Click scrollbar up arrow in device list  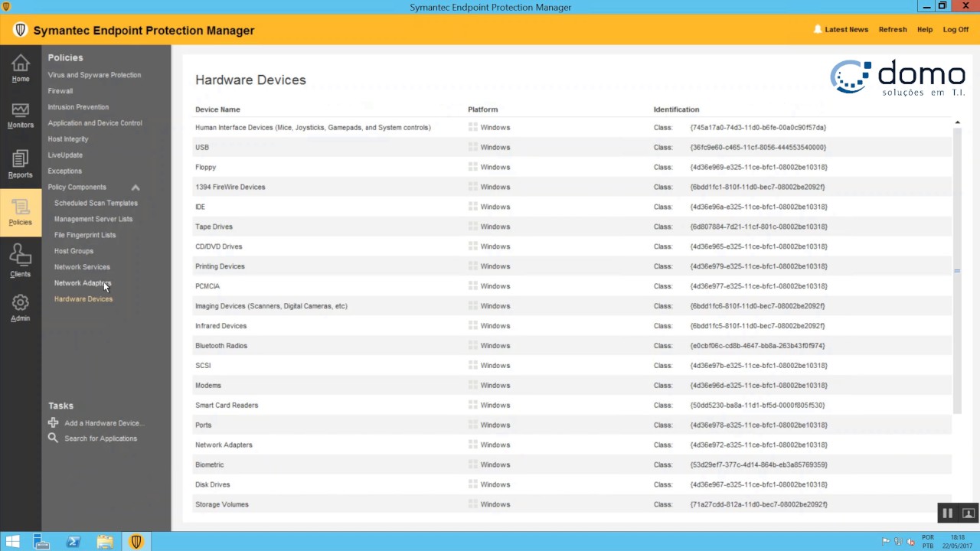click(957, 122)
